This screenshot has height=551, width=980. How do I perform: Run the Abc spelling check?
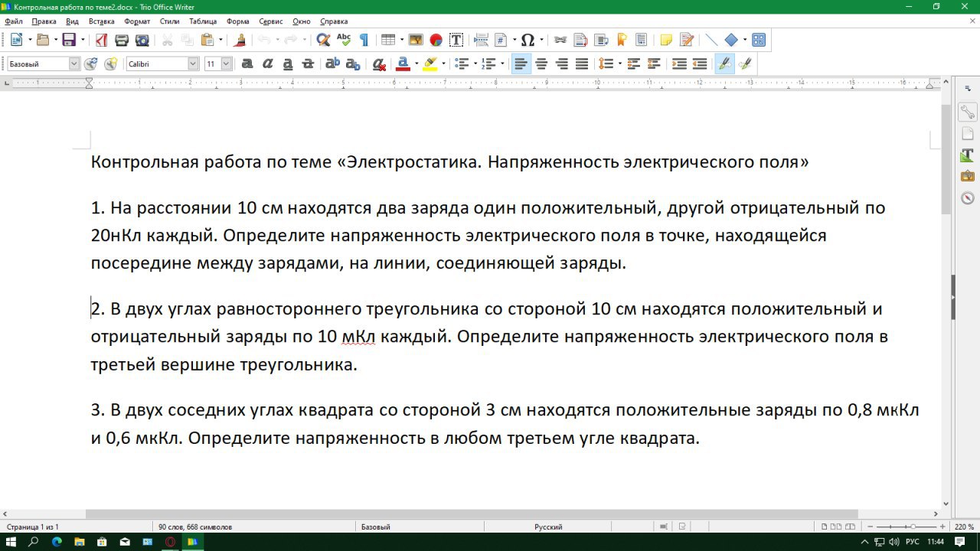click(344, 40)
